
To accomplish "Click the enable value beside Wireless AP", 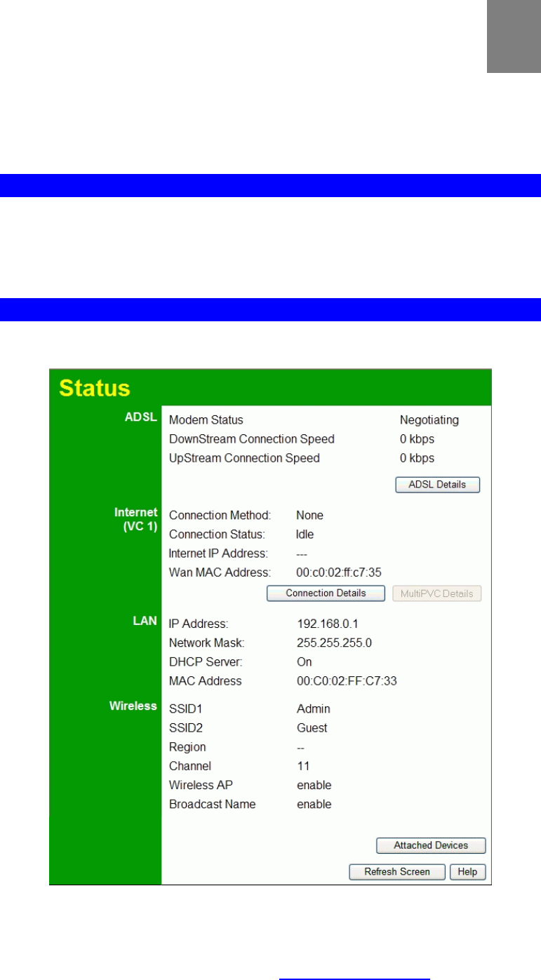I will [x=314, y=784].
